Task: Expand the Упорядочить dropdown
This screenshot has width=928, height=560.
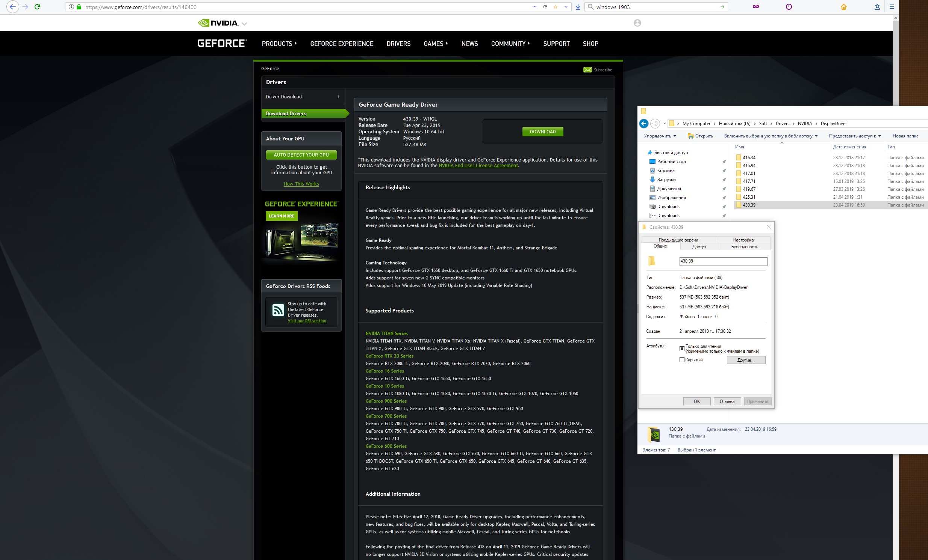Action: pos(660,136)
